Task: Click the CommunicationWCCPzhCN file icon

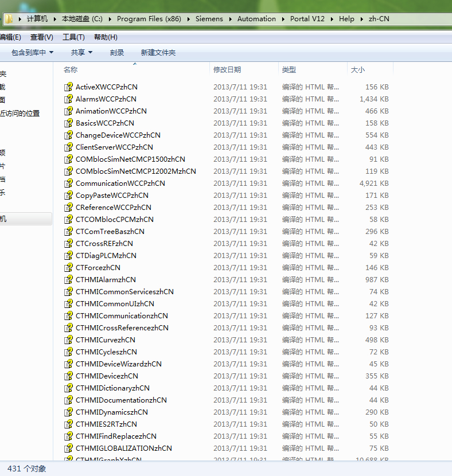Action: pos(69,184)
